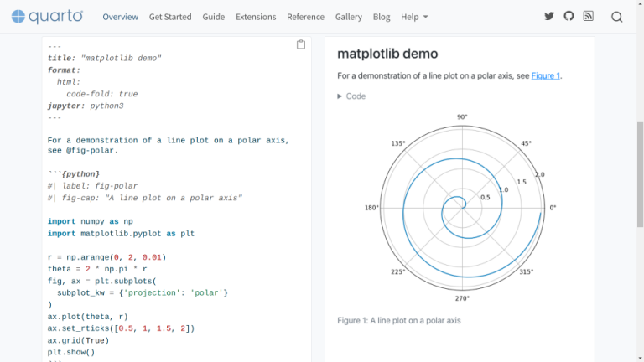Open the Extensions nav item
Viewport: 644px width, 362px height.
click(256, 17)
